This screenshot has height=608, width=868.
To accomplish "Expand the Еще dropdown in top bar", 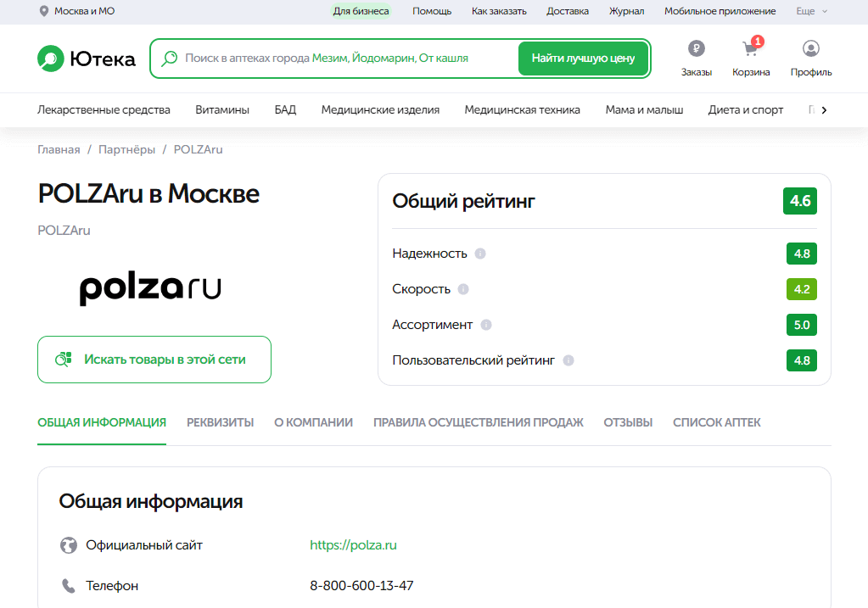I will tap(811, 11).
